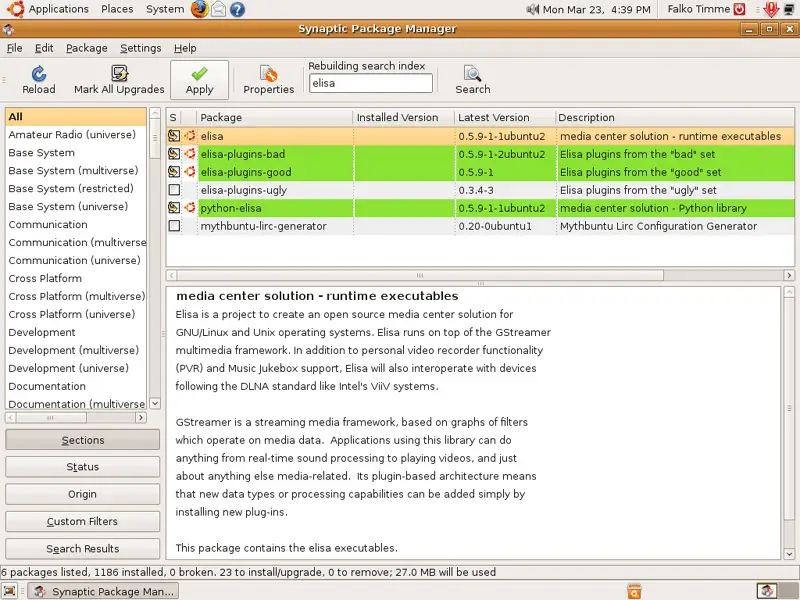Click the package list horizontal scrollbar

point(420,276)
